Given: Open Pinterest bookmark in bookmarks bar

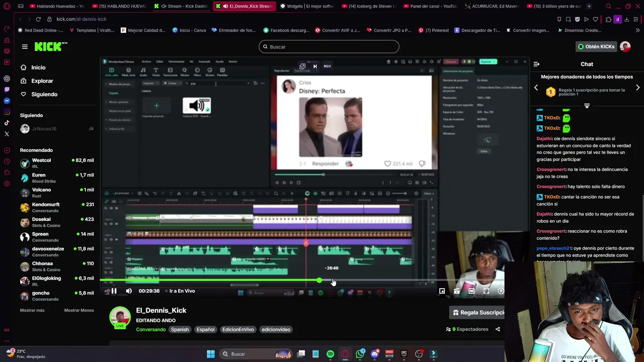Looking at the screenshot, I should (x=433, y=30).
